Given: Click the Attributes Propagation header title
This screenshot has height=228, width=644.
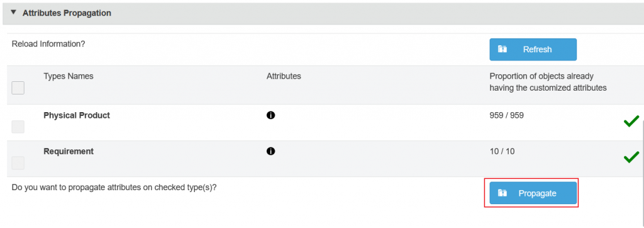Looking at the screenshot, I should [67, 13].
